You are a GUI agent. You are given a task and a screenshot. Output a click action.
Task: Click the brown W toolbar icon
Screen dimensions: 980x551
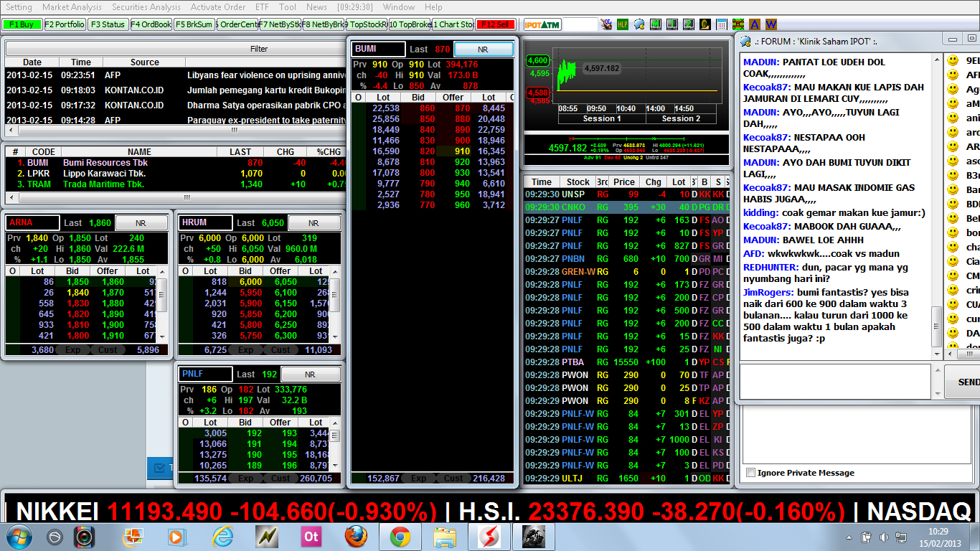(x=771, y=24)
